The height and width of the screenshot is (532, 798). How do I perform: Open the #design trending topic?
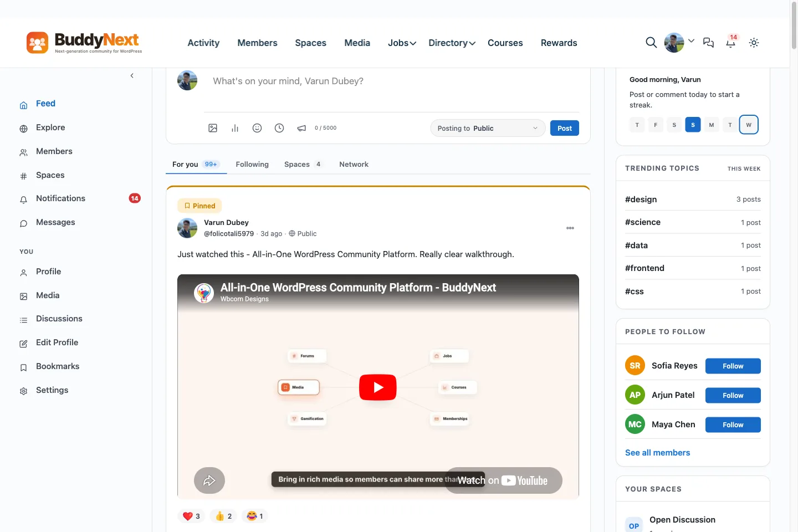click(641, 199)
